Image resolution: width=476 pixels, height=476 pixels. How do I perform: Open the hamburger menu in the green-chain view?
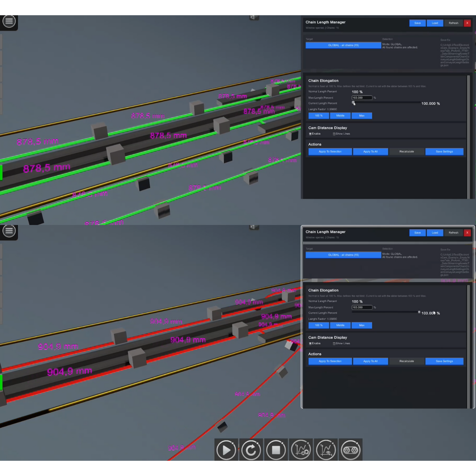click(9, 21)
